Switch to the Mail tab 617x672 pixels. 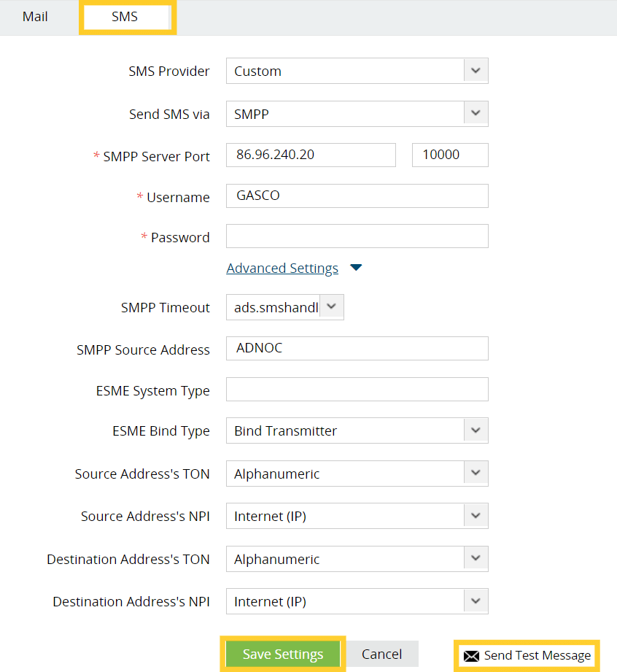tap(35, 16)
